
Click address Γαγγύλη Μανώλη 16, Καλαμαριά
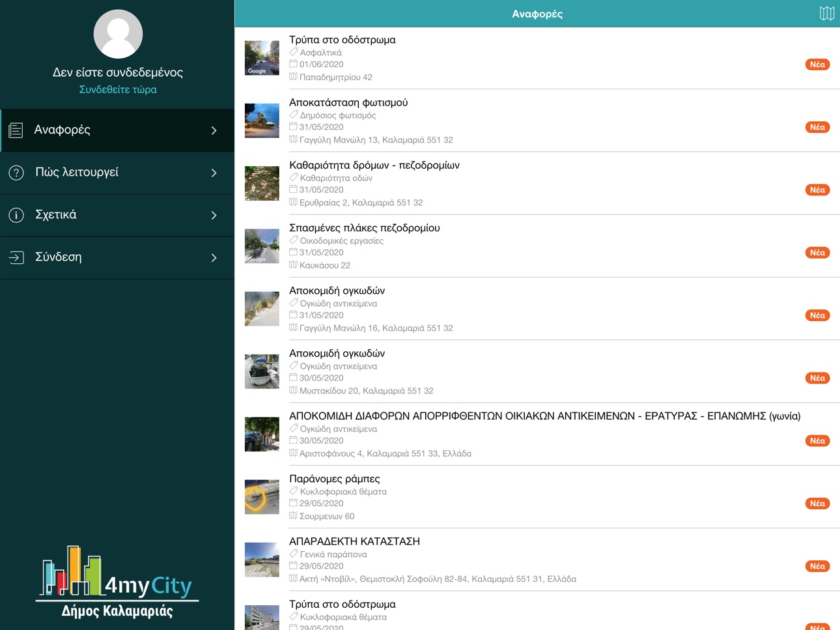(376, 328)
